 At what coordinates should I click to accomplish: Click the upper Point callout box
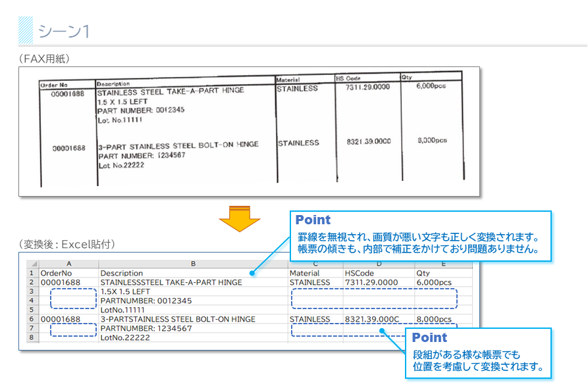(419, 235)
